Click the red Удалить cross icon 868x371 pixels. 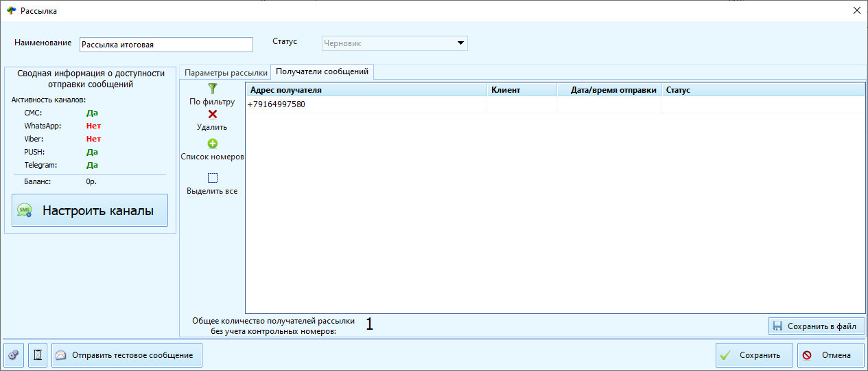212,115
